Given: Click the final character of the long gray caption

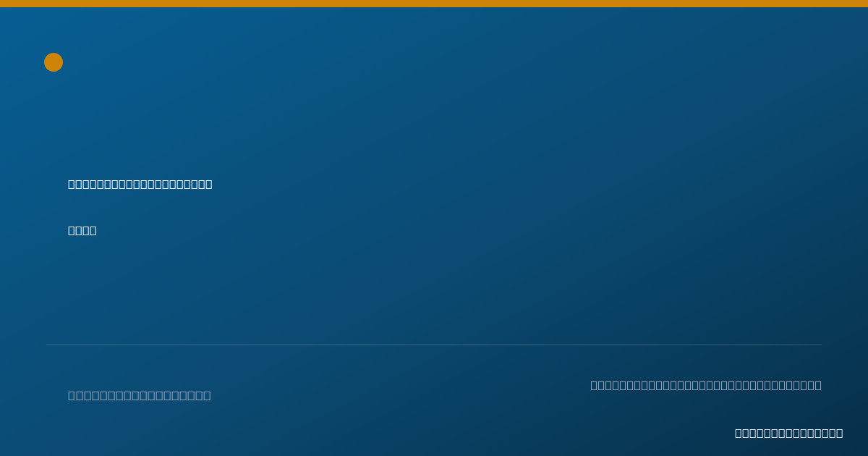Looking at the screenshot, I should (x=817, y=385).
